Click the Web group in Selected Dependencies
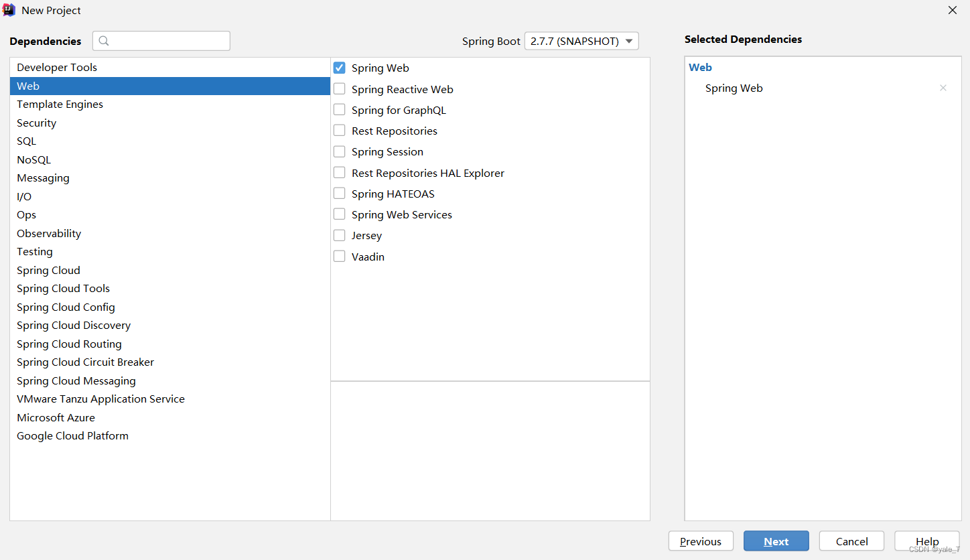Screen dimensions: 970x560 point(700,67)
